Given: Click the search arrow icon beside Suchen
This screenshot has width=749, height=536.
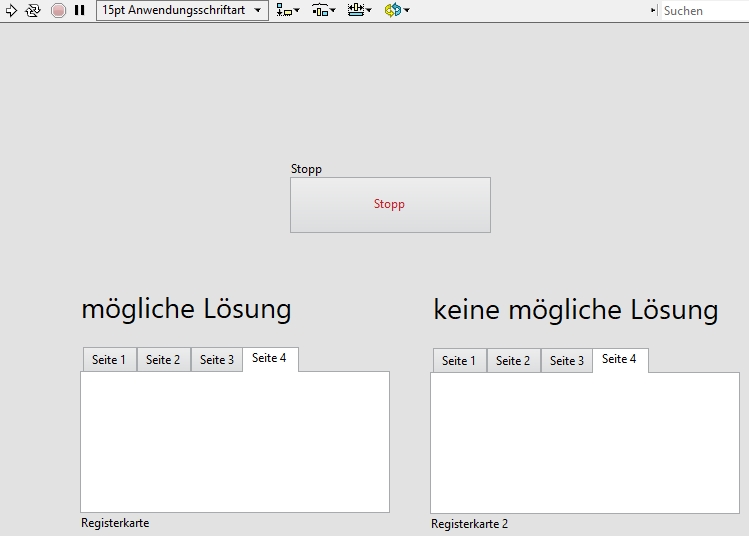Looking at the screenshot, I should coord(653,10).
